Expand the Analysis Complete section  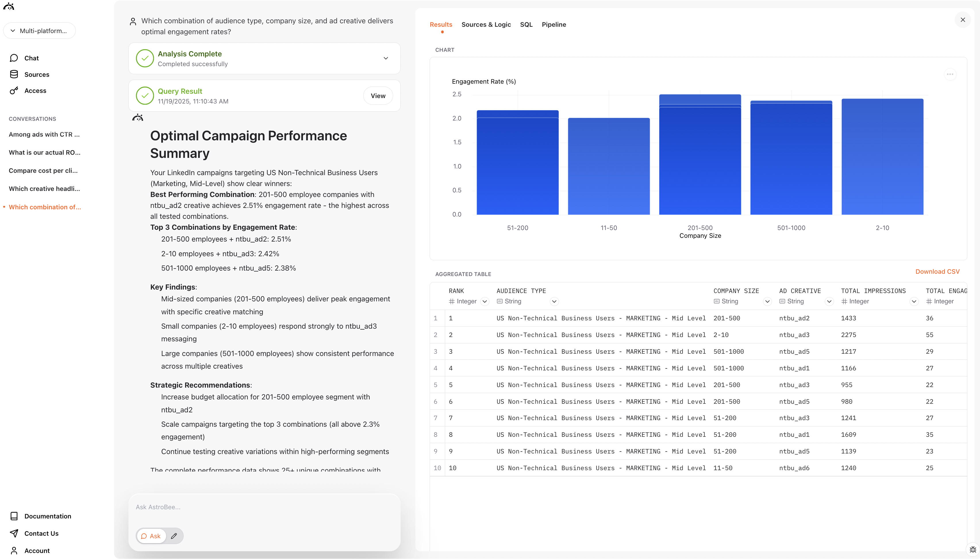coord(386,58)
